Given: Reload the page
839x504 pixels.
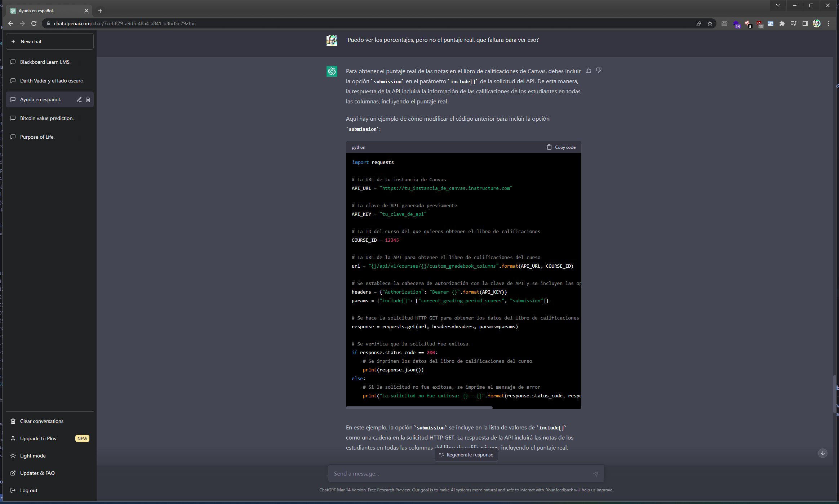Looking at the screenshot, I should point(34,23).
